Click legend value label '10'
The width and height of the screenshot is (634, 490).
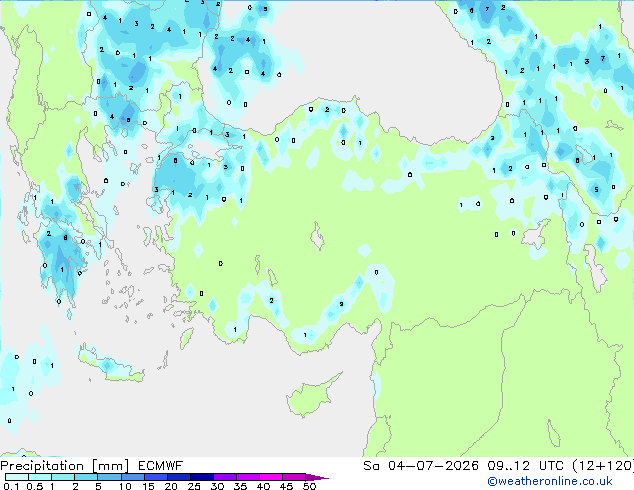click(x=125, y=486)
